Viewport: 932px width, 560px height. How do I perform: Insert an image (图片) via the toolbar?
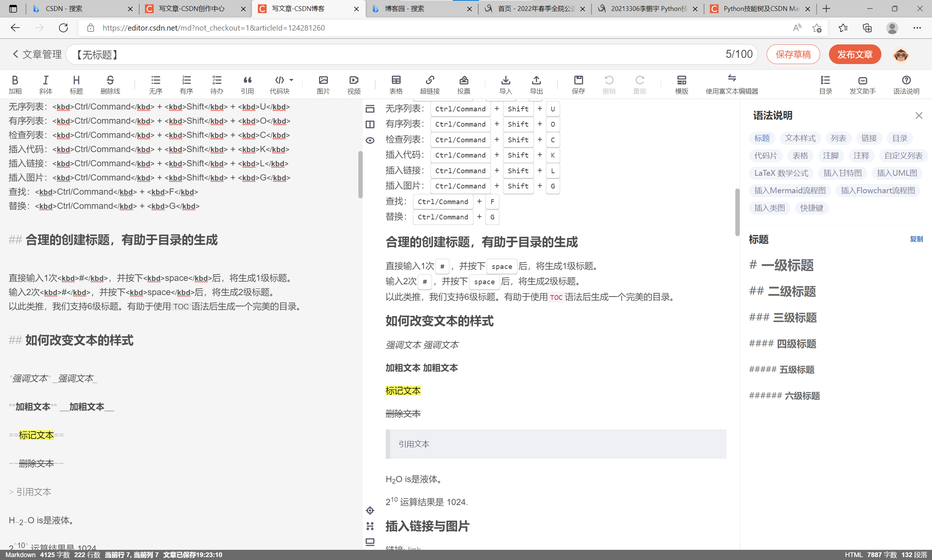[323, 80]
